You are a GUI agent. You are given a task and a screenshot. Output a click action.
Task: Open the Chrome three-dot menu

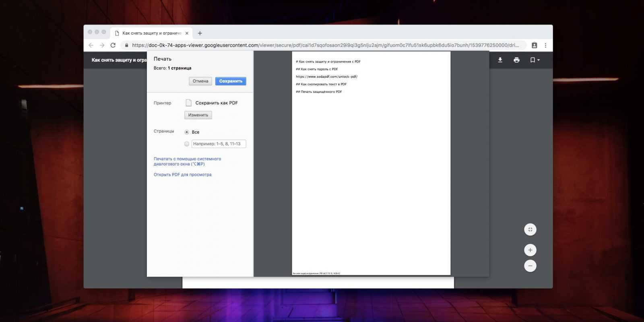pos(545,45)
